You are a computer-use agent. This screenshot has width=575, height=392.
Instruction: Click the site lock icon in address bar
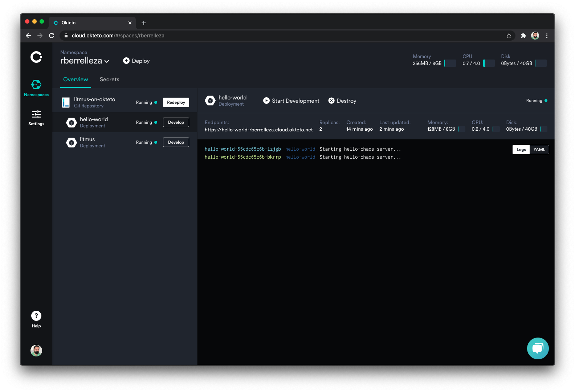point(66,36)
